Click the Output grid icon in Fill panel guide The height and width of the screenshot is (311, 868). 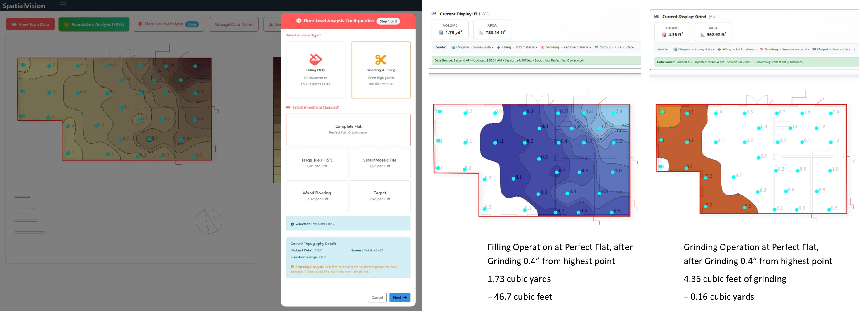point(596,48)
